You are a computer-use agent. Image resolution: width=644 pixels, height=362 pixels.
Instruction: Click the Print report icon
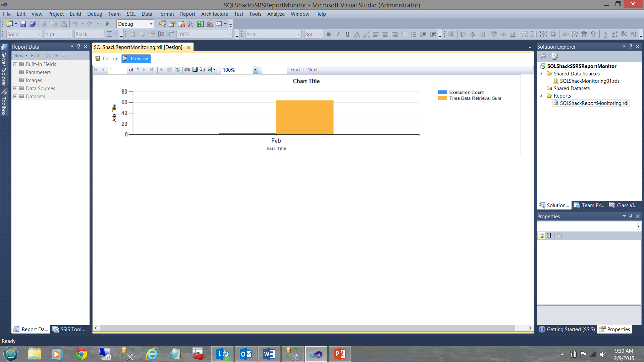pyautogui.click(x=187, y=70)
